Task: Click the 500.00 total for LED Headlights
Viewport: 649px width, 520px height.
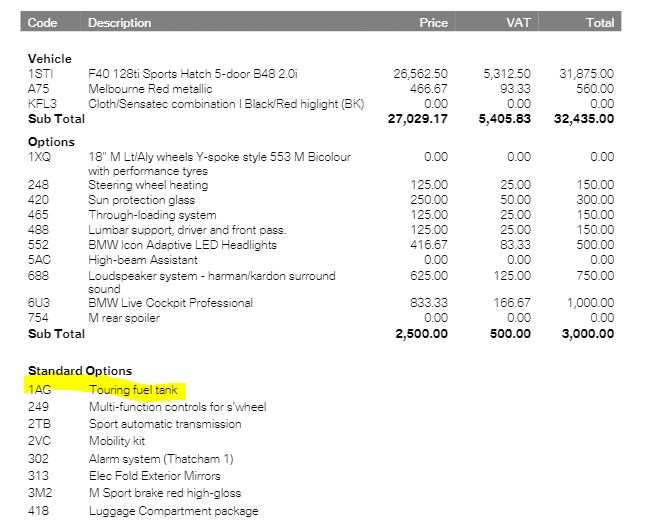Action: pos(595,245)
